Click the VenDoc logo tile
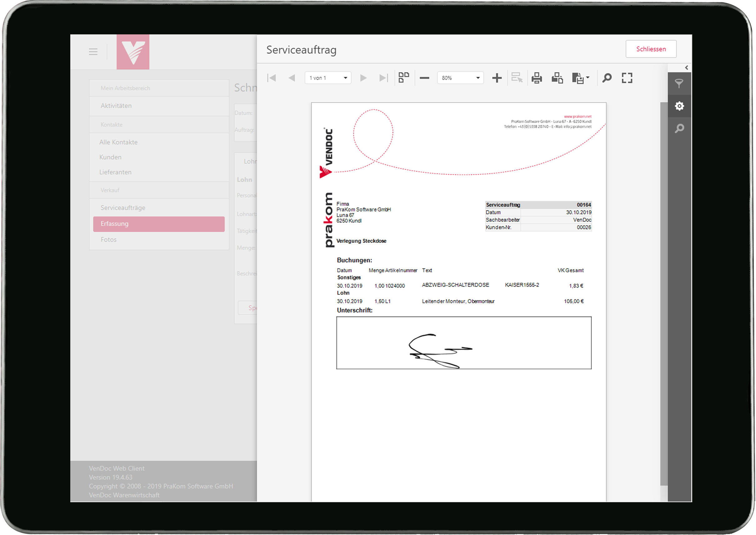Screen dimensions: 756x535 [x=133, y=52]
